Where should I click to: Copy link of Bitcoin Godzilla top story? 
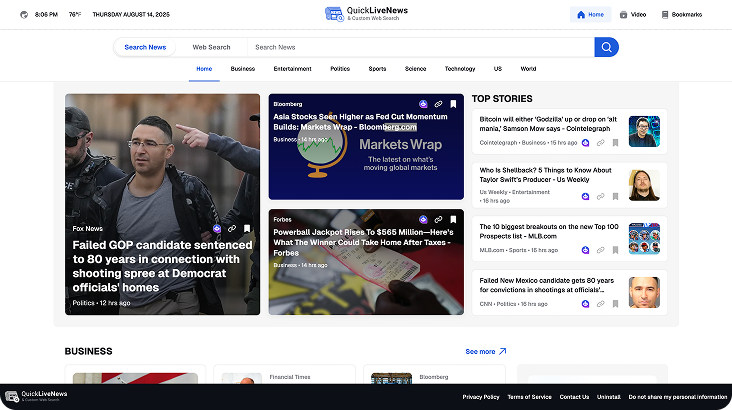(600, 142)
